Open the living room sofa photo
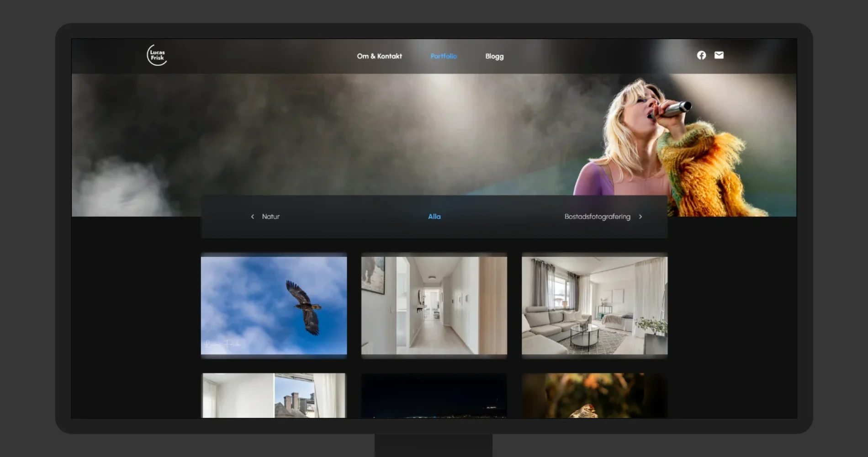Image resolution: width=868 pixels, height=457 pixels. (594, 305)
